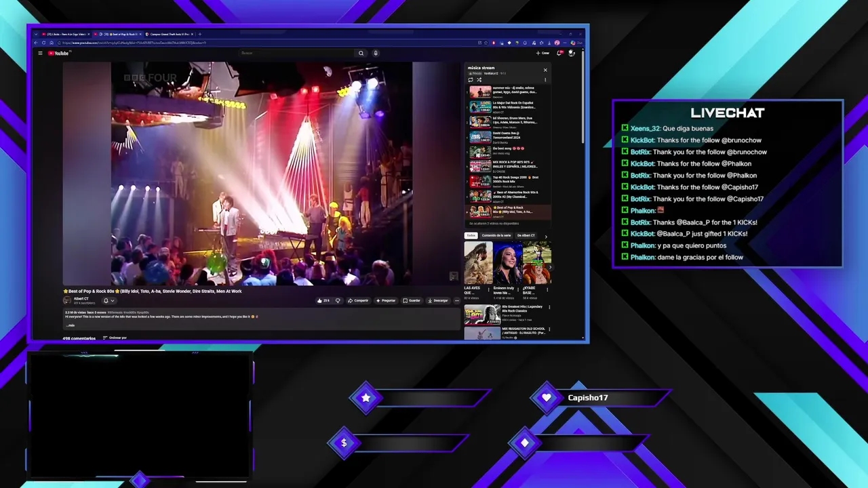Open YouTube notifications bell in header
Viewport: 868px width, 488px height.
point(559,53)
